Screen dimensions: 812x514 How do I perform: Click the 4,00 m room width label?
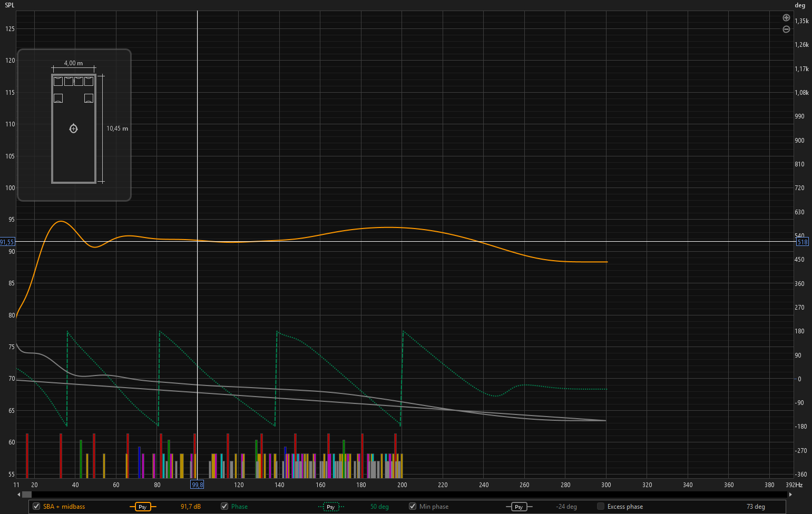coord(73,63)
